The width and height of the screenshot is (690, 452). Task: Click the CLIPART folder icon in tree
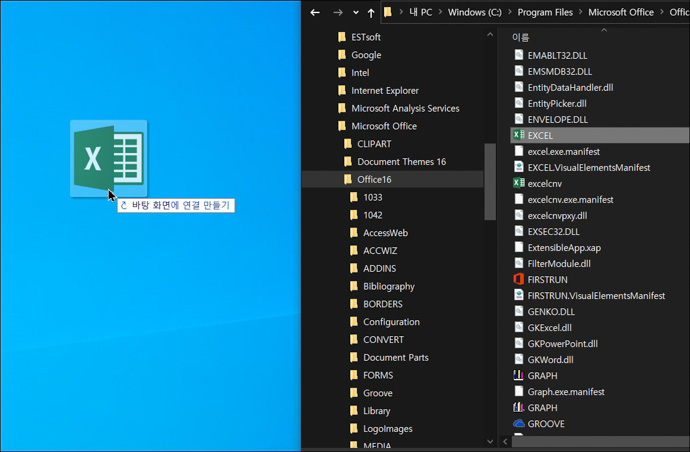(348, 143)
